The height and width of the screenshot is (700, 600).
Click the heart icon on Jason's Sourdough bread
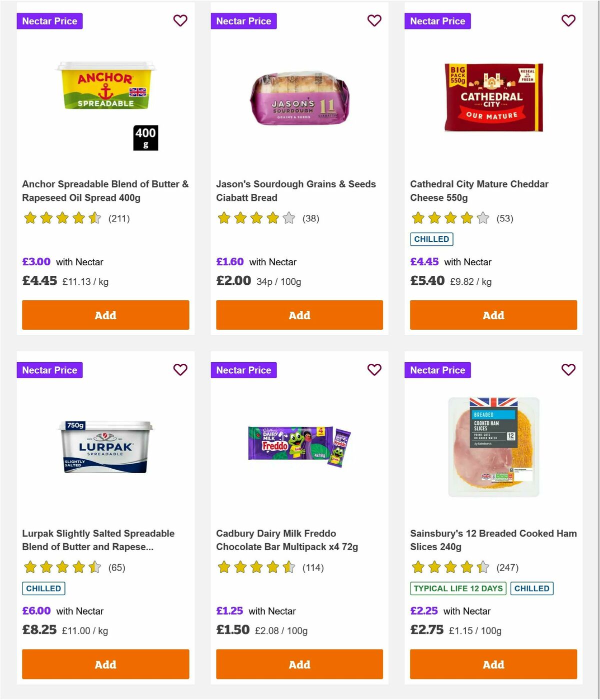pyautogui.click(x=374, y=21)
